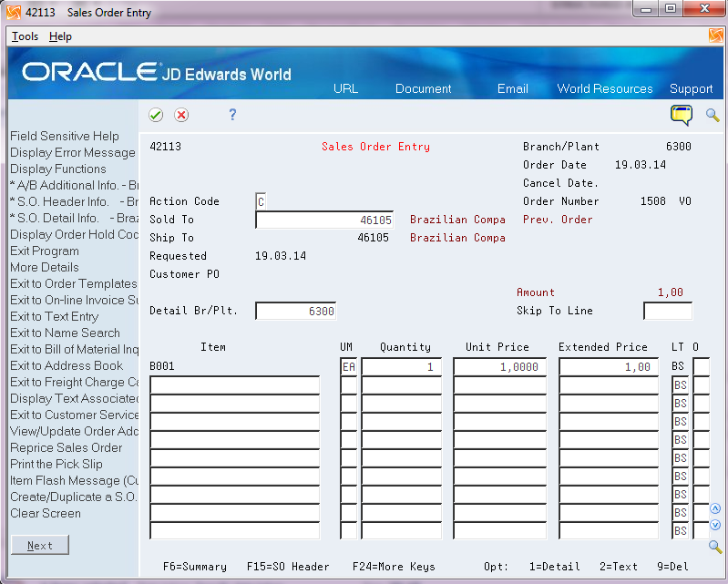Viewport: 728px width, 584px height.
Task: Open S.O. Detail Info option
Action: [74, 218]
